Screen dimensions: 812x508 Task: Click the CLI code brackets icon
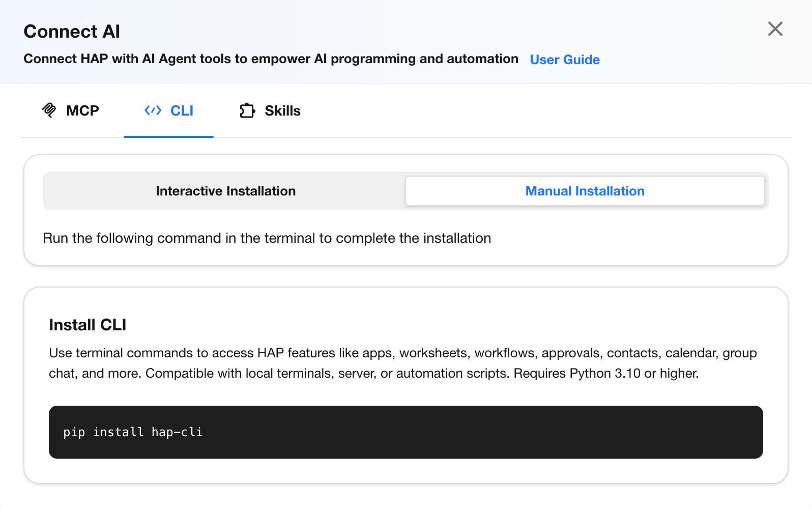pos(153,110)
